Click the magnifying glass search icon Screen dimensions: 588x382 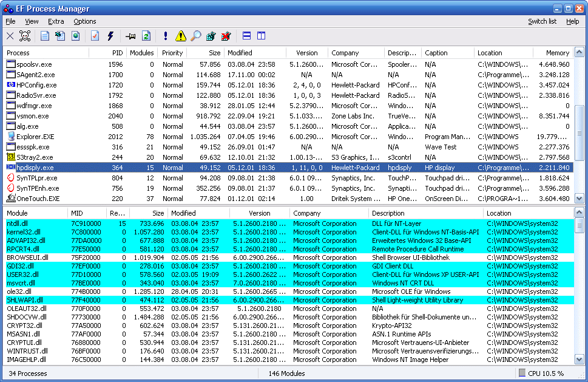196,36
